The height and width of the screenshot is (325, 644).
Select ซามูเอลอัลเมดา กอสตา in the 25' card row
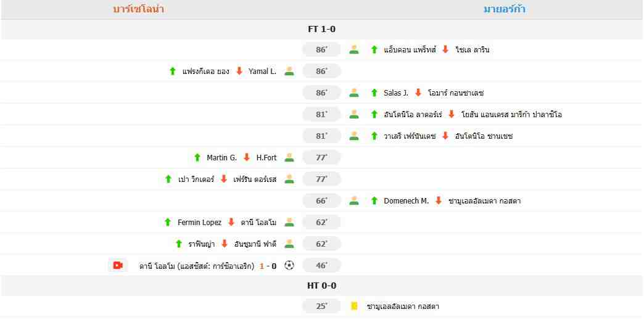point(403,306)
